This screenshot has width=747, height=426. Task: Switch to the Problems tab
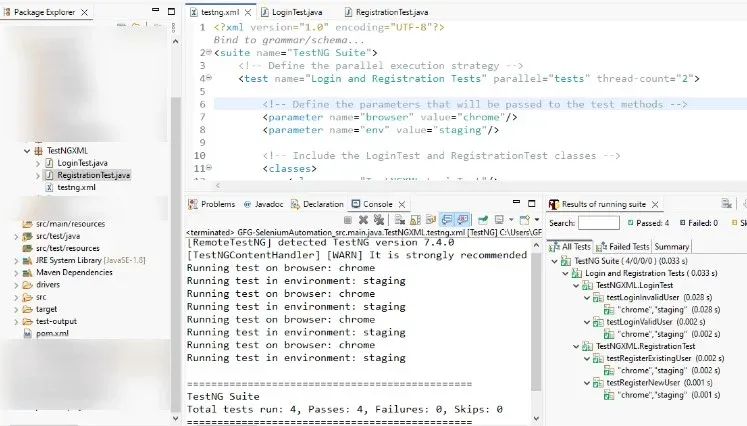(x=212, y=204)
